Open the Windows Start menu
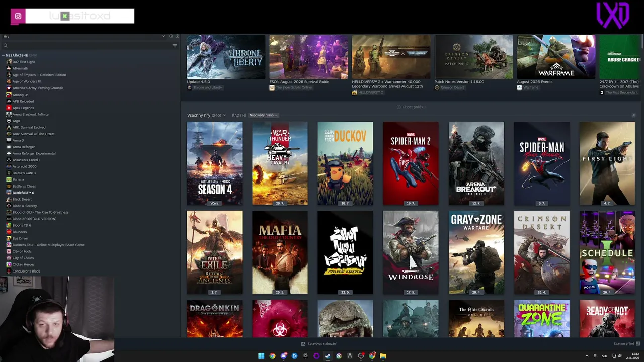Viewport: 644px width, 362px height. coord(261,356)
